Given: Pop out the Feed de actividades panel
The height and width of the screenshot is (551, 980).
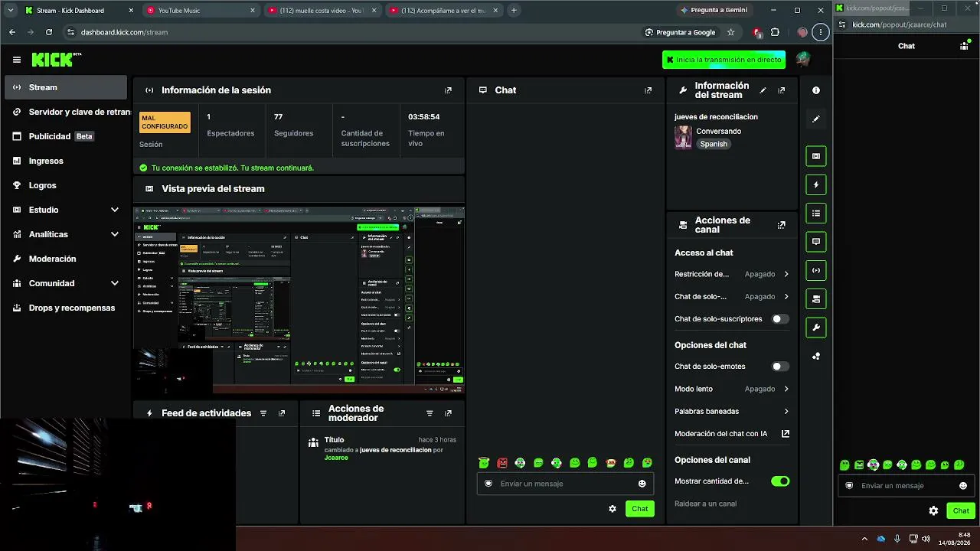Looking at the screenshot, I should pos(282,413).
